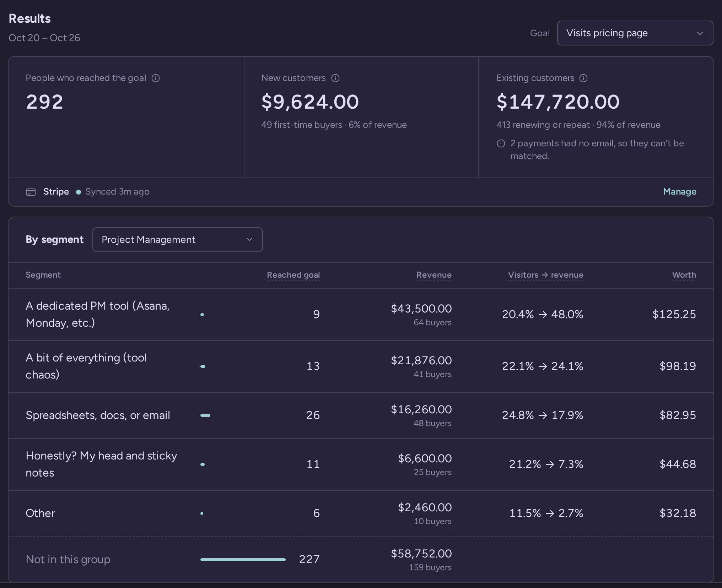Select the 'A bit of everything (tool chaos)' row
Viewport: 722px width, 588px height.
[x=361, y=366]
